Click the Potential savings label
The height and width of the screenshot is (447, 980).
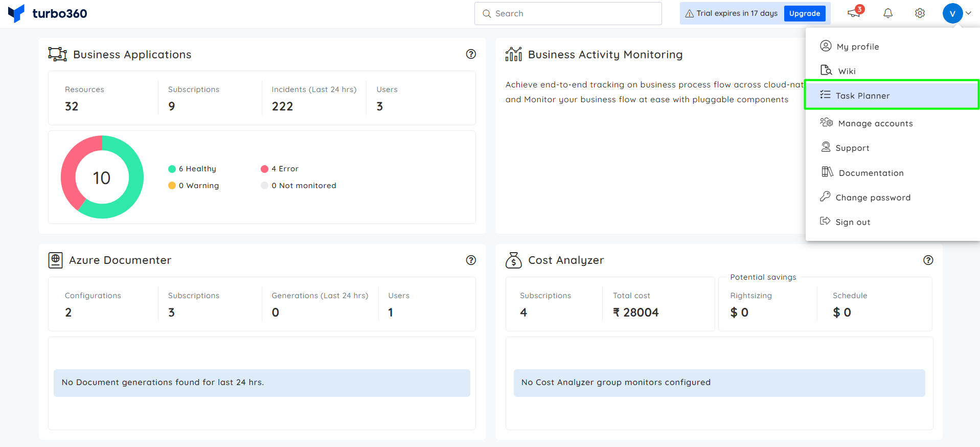pos(763,277)
